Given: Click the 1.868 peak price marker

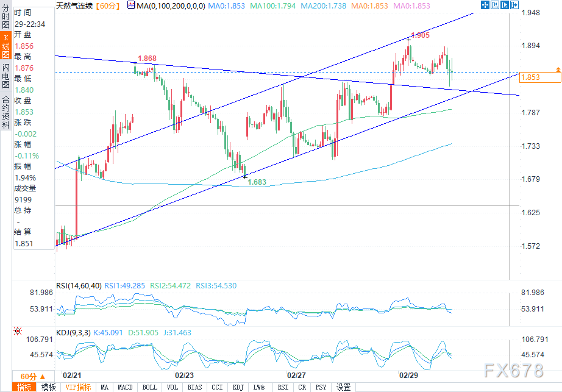Looking at the screenshot, I should pos(147,59).
